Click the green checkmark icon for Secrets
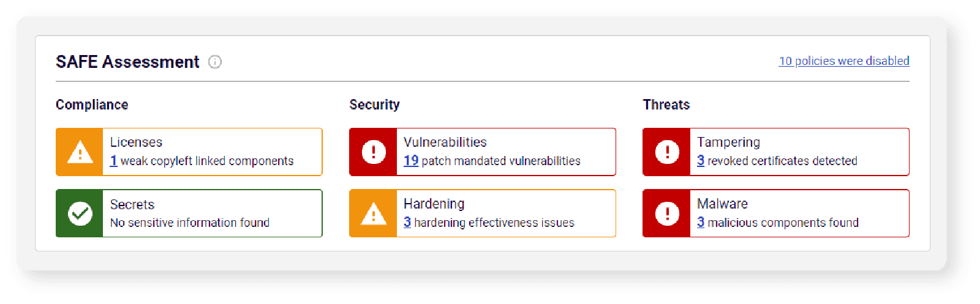Screen dimensions: 980x304 tap(80, 213)
